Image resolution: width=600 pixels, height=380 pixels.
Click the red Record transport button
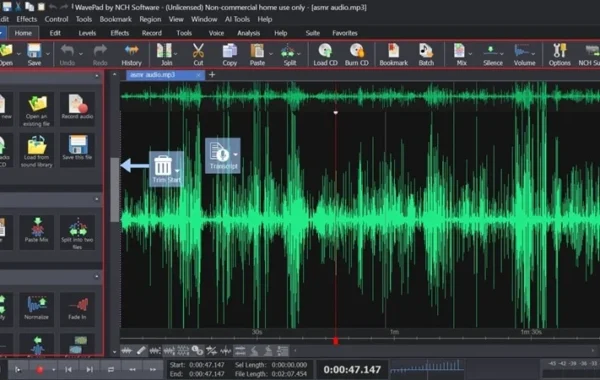[40, 370]
